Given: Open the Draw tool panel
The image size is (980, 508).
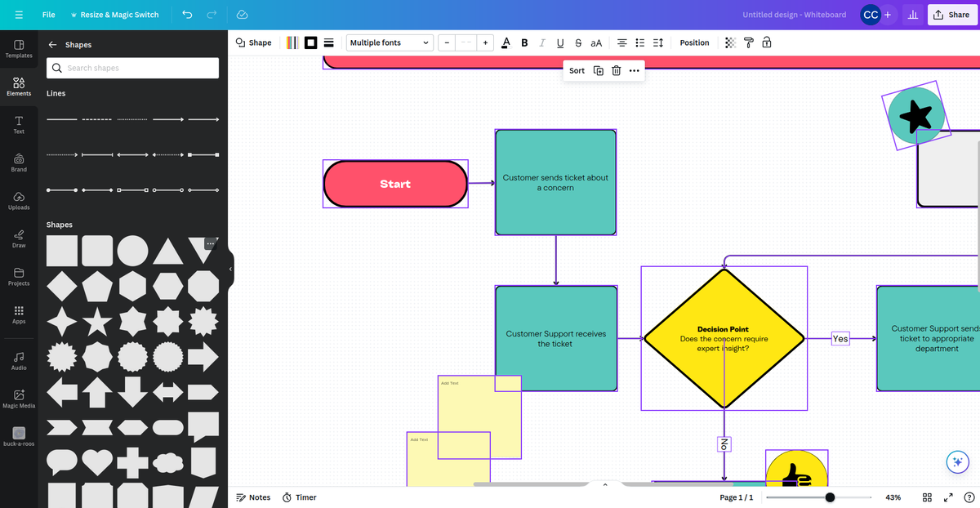Looking at the screenshot, I should click(19, 238).
